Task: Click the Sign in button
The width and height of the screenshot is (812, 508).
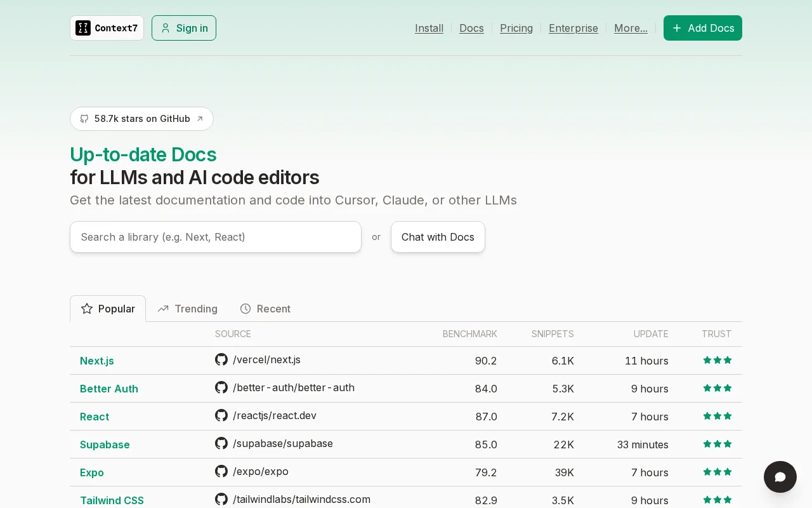Action: click(184, 28)
